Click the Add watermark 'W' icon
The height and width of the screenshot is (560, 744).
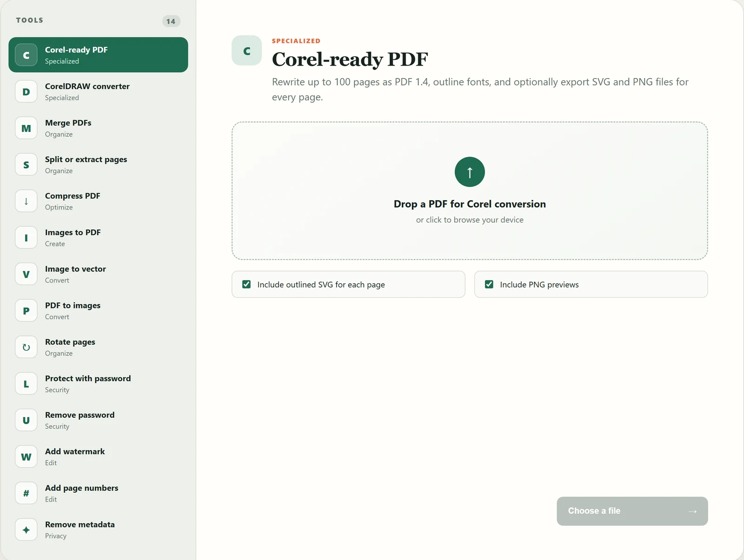[x=26, y=457]
